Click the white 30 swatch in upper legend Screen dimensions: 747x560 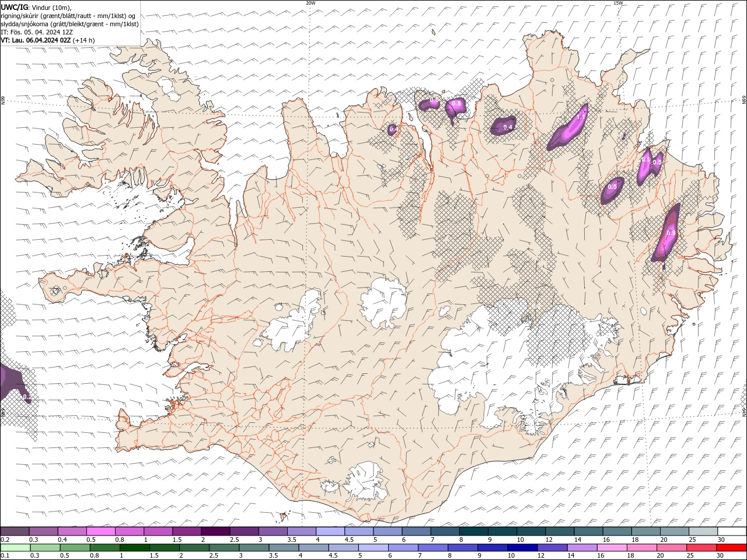(x=732, y=531)
